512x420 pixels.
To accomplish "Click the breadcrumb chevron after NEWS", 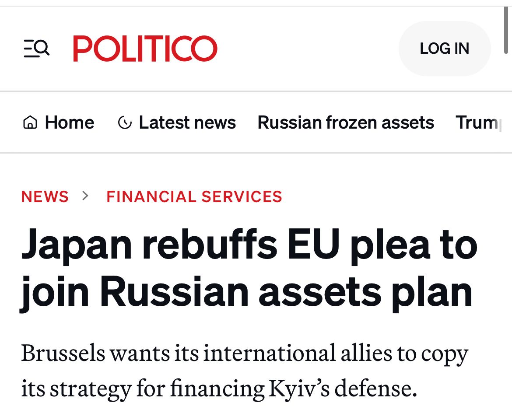I will [86, 196].
